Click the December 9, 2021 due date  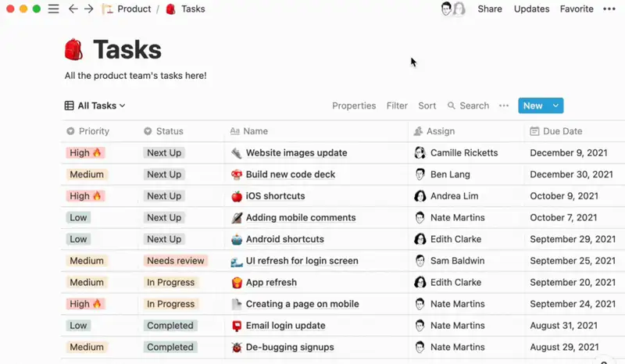click(x=569, y=152)
